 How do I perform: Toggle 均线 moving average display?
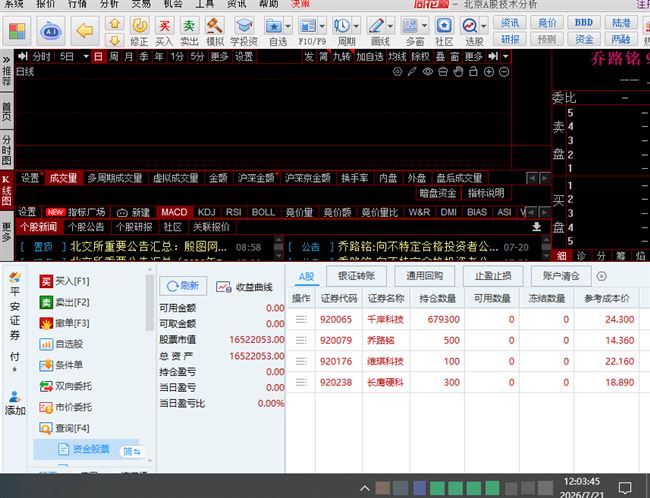[x=397, y=56]
